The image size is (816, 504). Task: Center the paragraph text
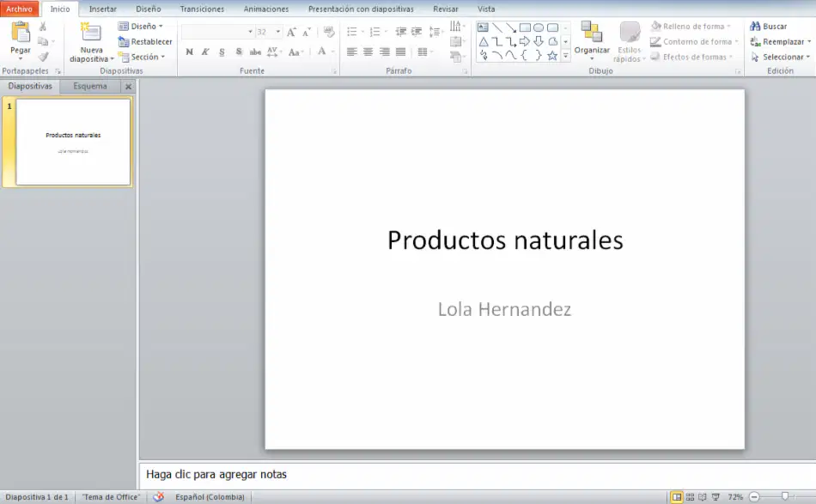(368, 52)
